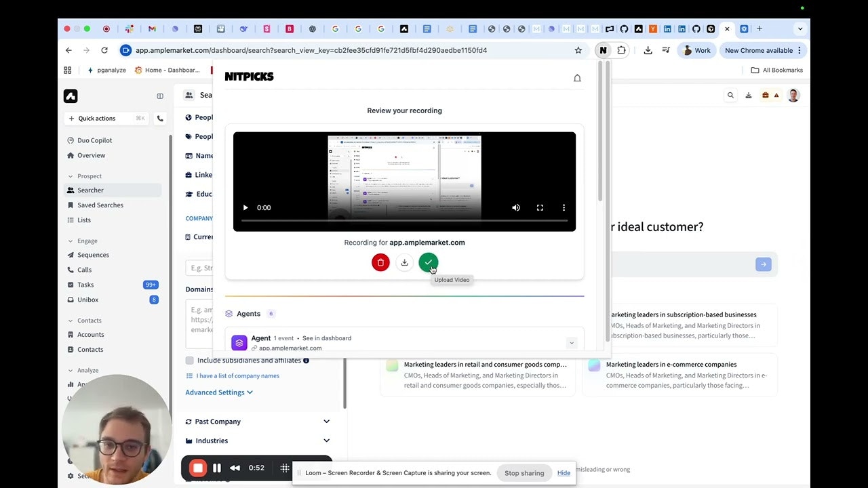
Task: Select Marketing leaders in retail and consumer goods card
Action: tap(477, 375)
